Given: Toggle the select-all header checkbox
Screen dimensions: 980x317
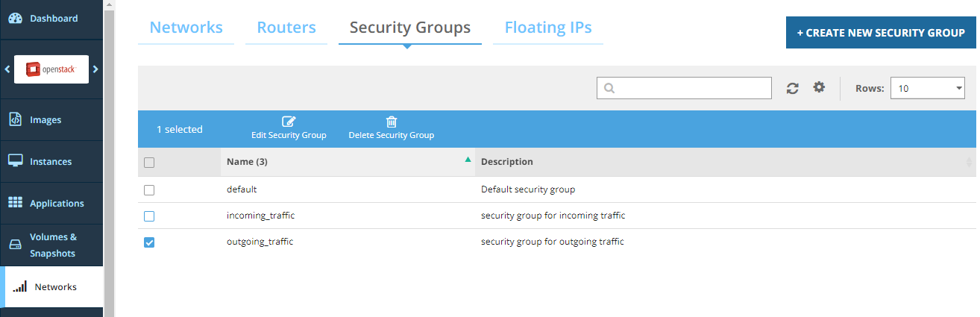Looking at the screenshot, I should click(149, 163).
